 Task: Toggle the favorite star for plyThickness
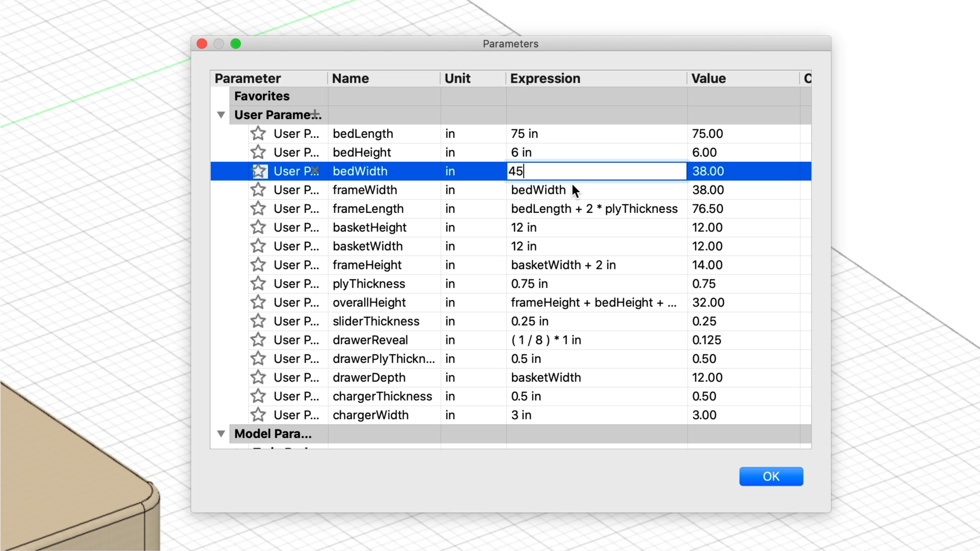click(258, 284)
